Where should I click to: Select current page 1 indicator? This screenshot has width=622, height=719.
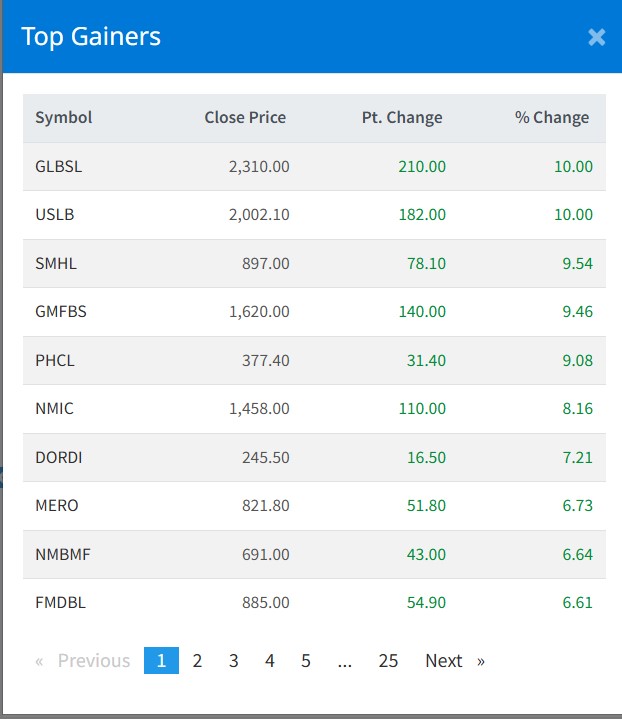161,661
